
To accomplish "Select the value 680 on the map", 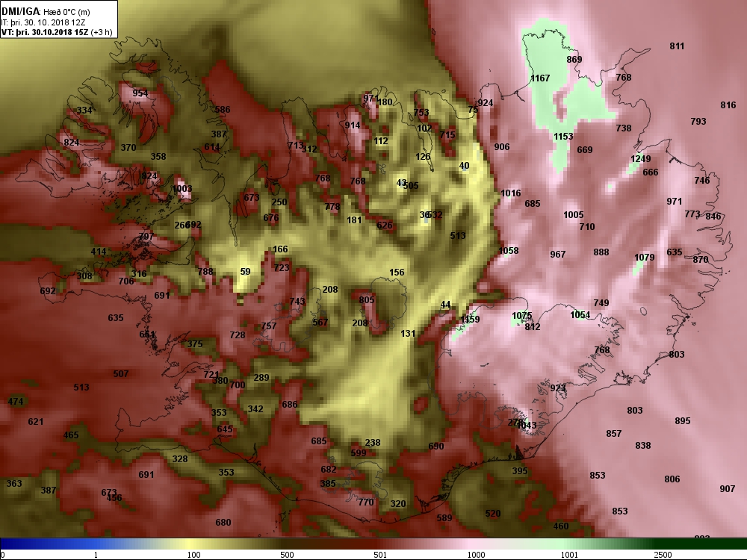I will (223, 523).
